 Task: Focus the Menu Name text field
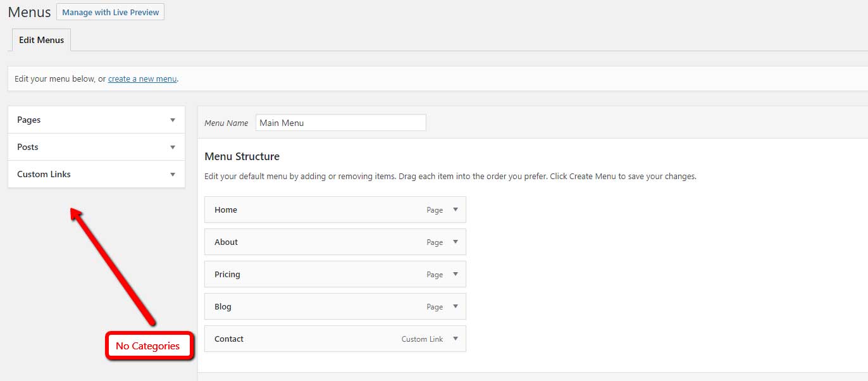(340, 123)
